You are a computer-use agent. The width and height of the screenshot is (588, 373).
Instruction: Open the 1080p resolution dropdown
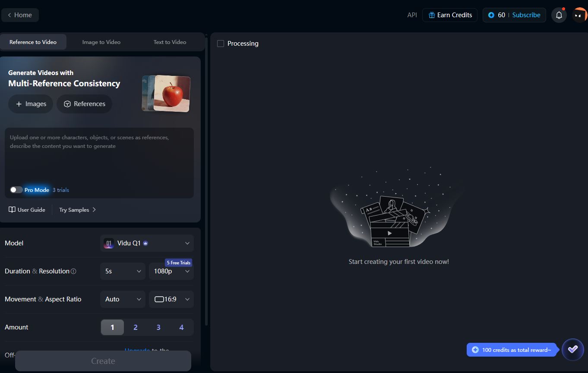pos(171,271)
